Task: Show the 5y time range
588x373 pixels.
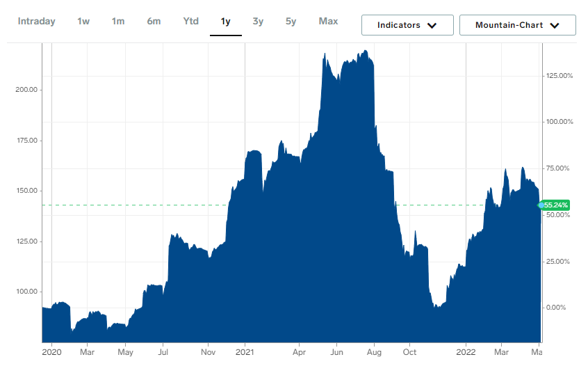Action: point(291,22)
